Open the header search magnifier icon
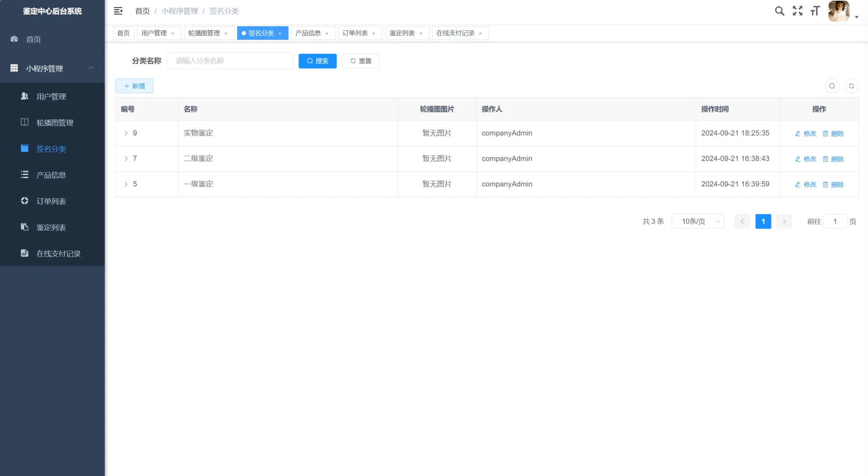 pos(779,11)
